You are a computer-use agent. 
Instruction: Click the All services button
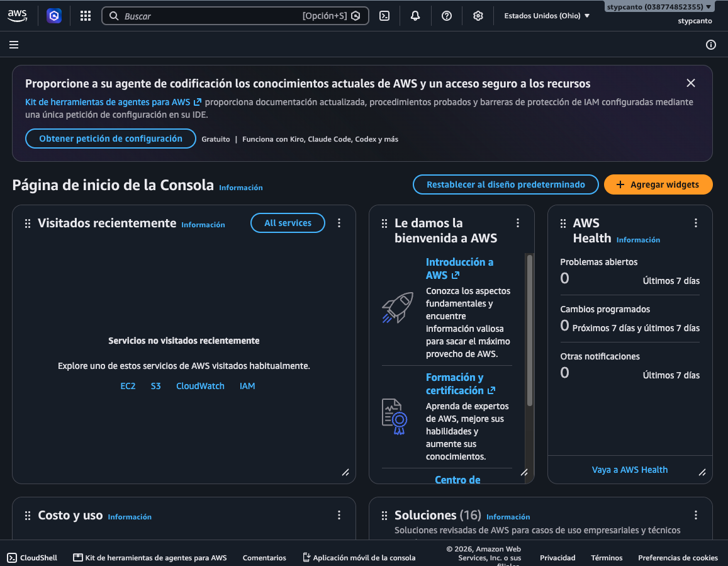pyautogui.click(x=288, y=223)
